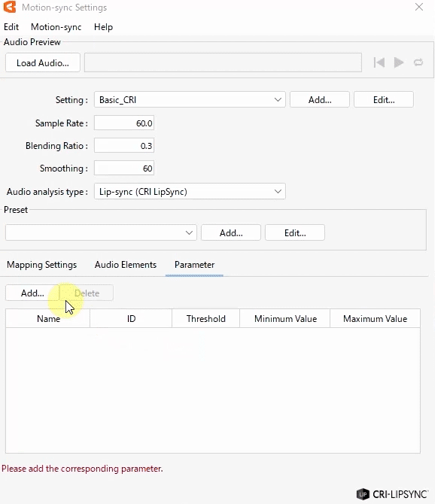The width and height of the screenshot is (435, 504).
Task: Click the skip-to-start playback icon
Action: (379, 62)
